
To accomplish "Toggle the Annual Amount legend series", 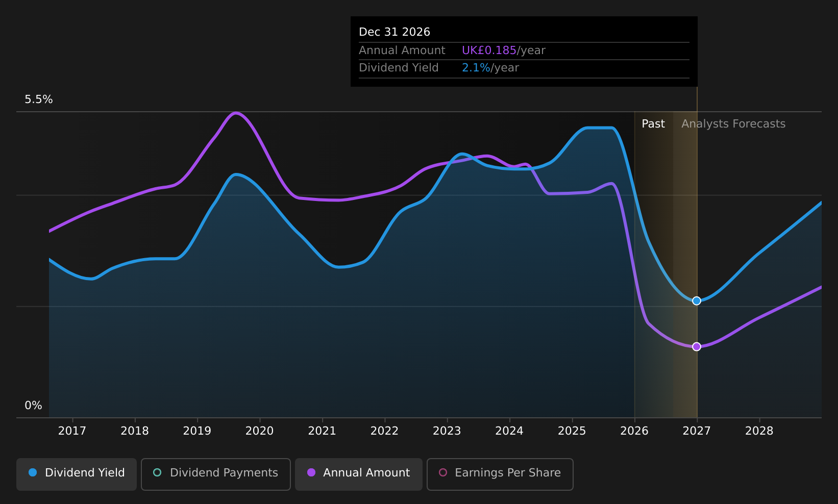I will (359, 474).
